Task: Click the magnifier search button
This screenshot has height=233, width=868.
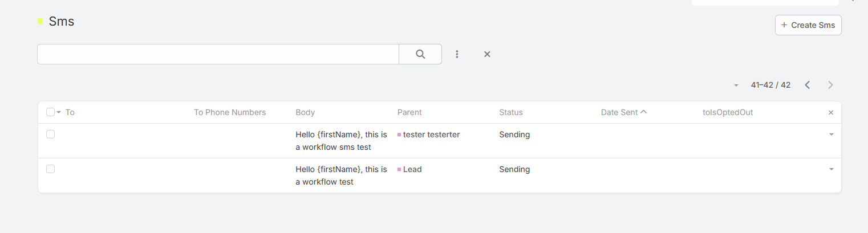Action: [420, 54]
